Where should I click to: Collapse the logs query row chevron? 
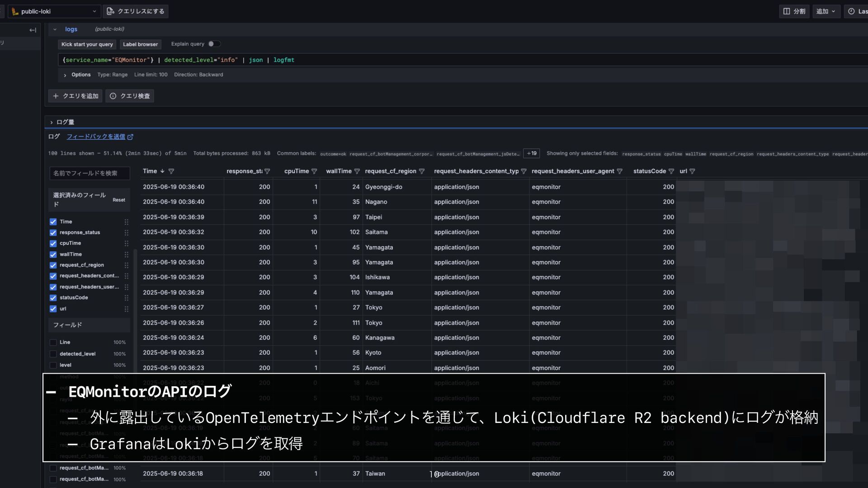55,29
